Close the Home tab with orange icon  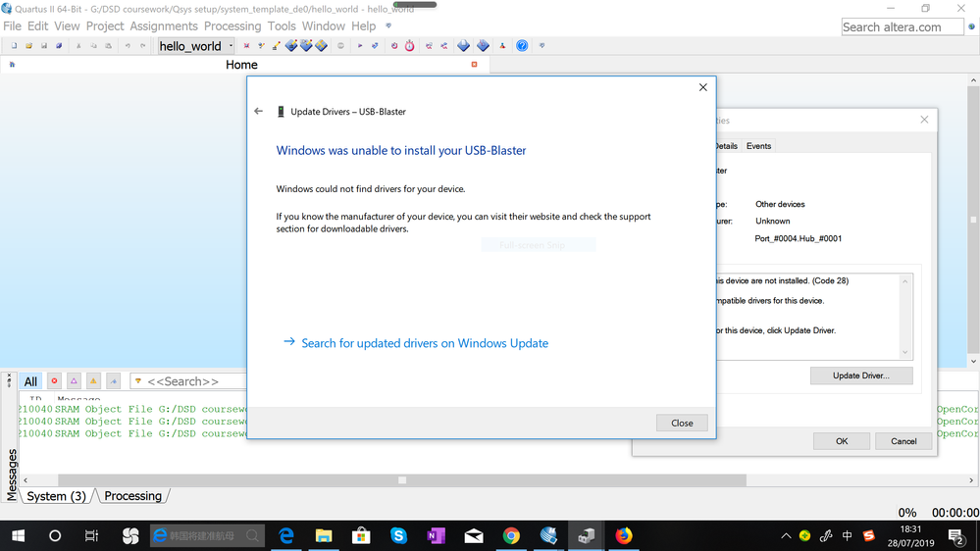[475, 65]
